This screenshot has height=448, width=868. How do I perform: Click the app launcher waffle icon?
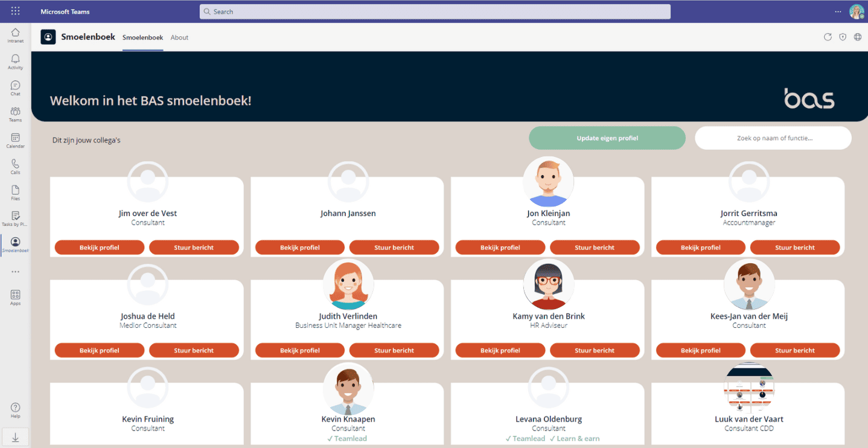click(15, 11)
